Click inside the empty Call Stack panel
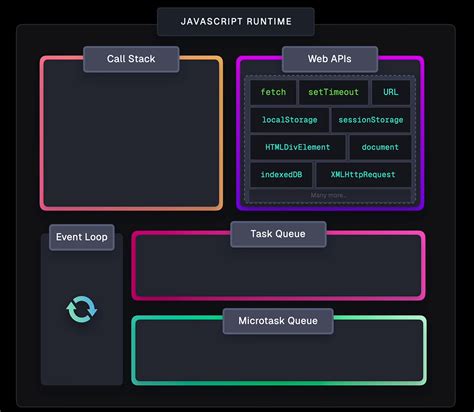The width and height of the screenshot is (474, 412). pyautogui.click(x=131, y=140)
